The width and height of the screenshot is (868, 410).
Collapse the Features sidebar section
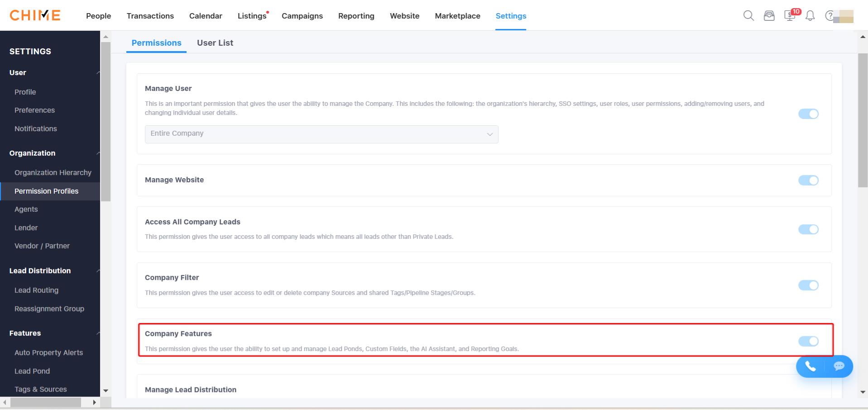98,334
